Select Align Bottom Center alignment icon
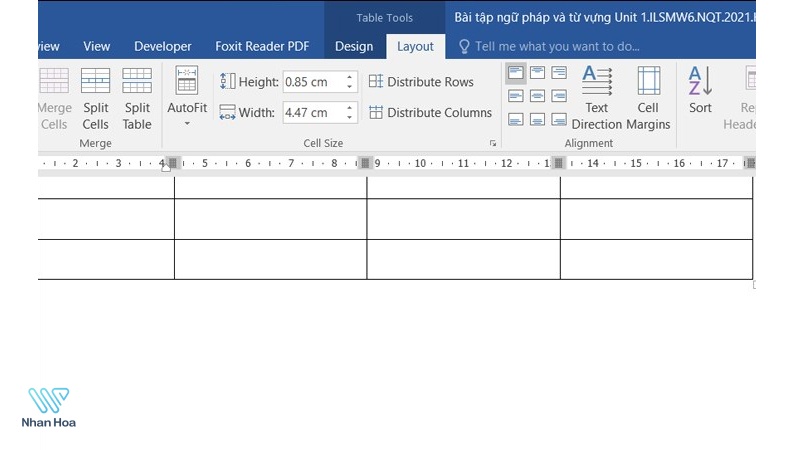The height and width of the screenshot is (450, 800). pyautogui.click(x=537, y=120)
